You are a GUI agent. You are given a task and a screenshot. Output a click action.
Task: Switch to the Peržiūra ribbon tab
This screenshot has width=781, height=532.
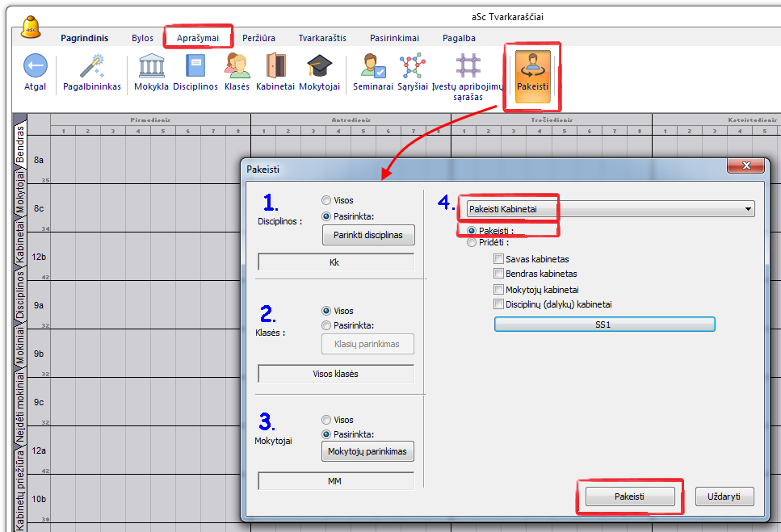tap(258, 38)
